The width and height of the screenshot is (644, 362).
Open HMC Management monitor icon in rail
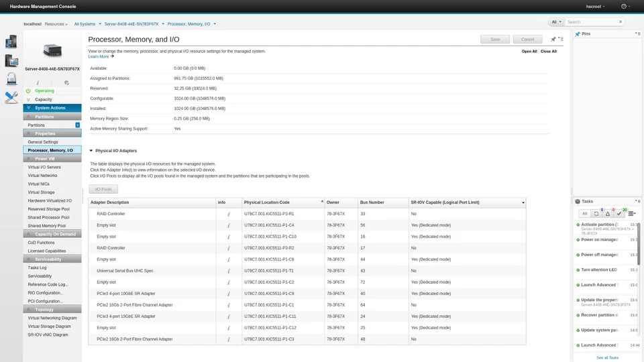click(x=11, y=61)
